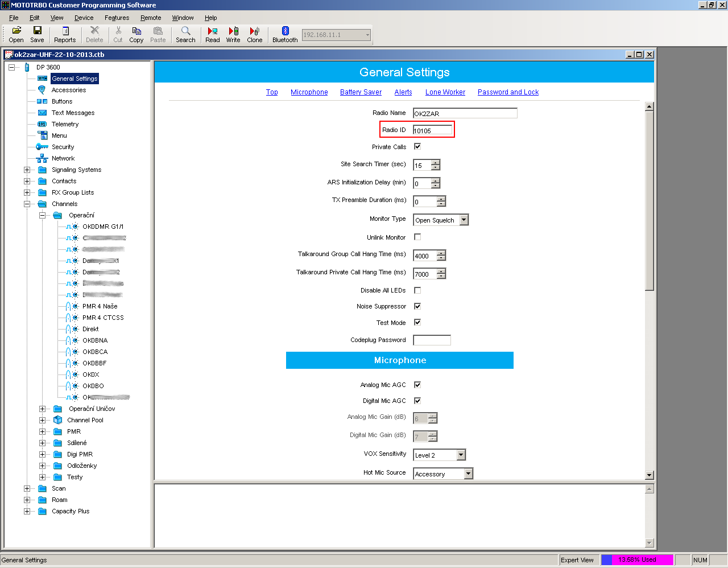Image resolution: width=728 pixels, height=568 pixels.
Task: Open the Reports toolbar icon
Action: 65,34
